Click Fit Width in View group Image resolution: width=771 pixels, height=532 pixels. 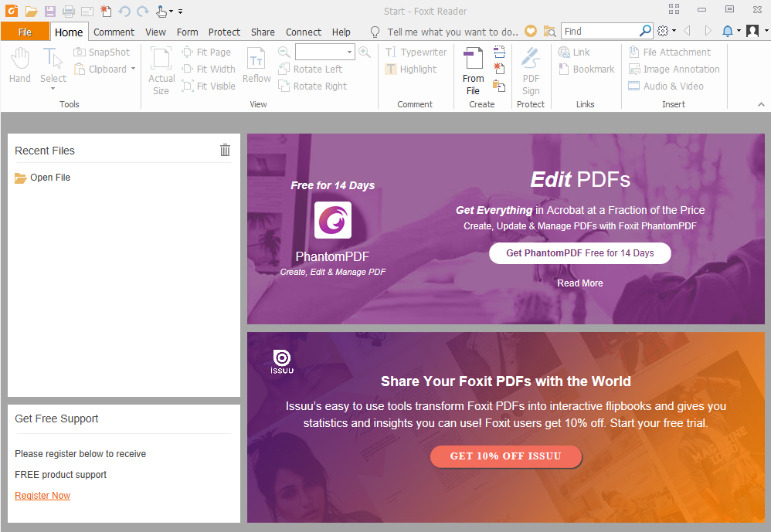click(209, 69)
